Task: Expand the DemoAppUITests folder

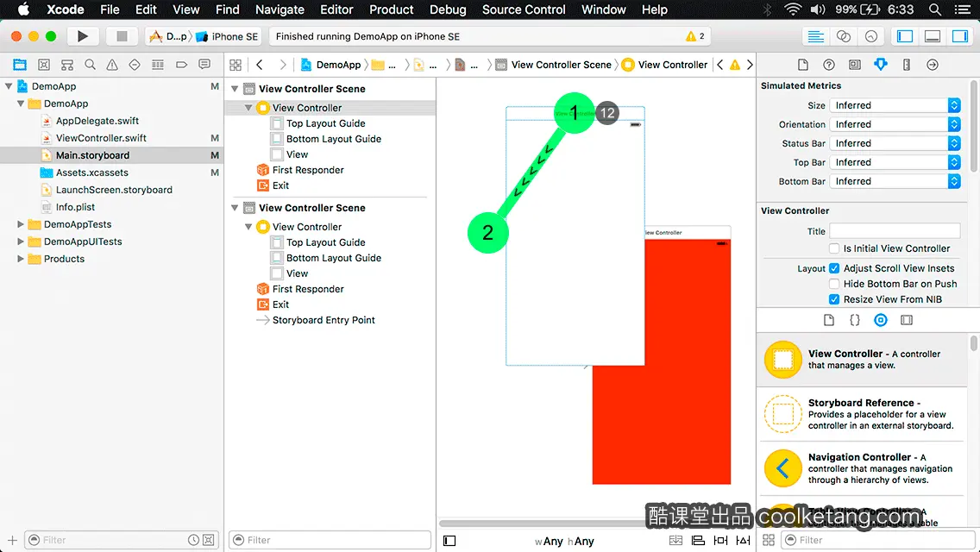Action: (20, 241)
